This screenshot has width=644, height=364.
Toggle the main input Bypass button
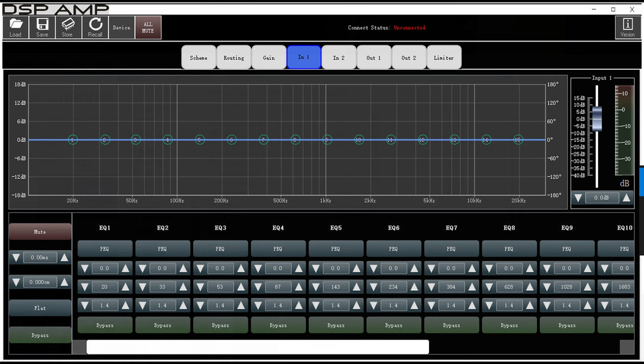[x=40, y=335]
